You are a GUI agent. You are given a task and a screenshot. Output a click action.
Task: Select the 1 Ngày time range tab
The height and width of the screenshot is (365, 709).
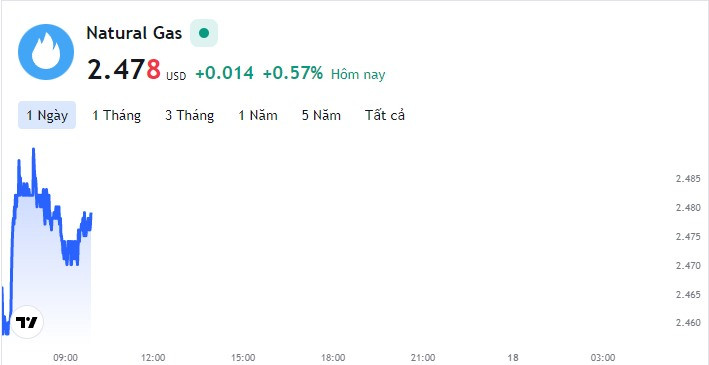pos(47,115)
